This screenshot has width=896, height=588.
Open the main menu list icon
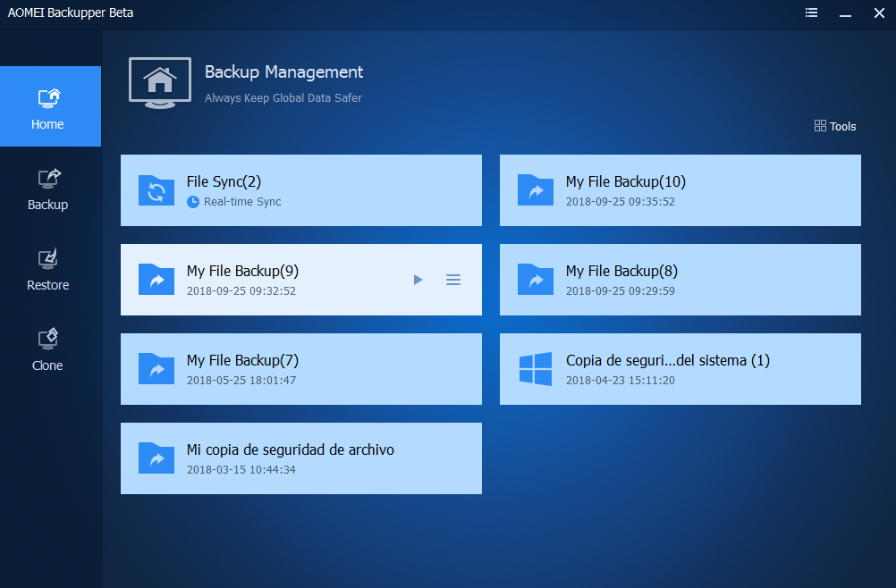point(810,13)
